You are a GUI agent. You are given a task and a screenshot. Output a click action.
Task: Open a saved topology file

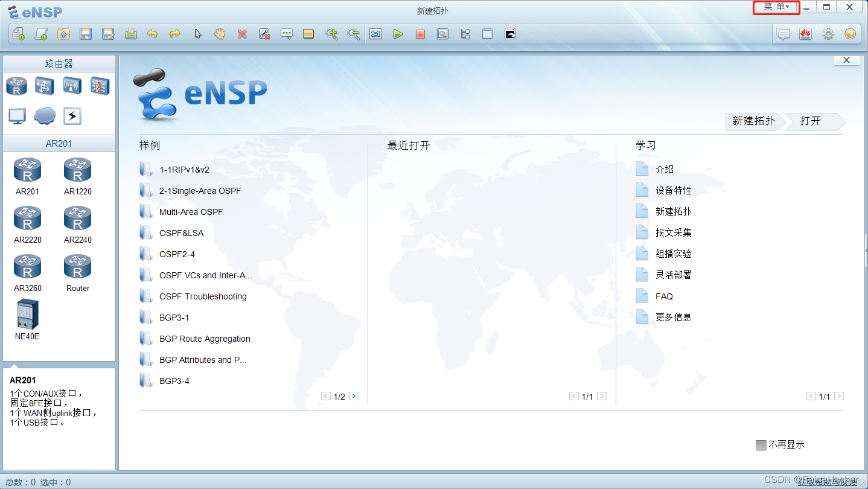63,34
